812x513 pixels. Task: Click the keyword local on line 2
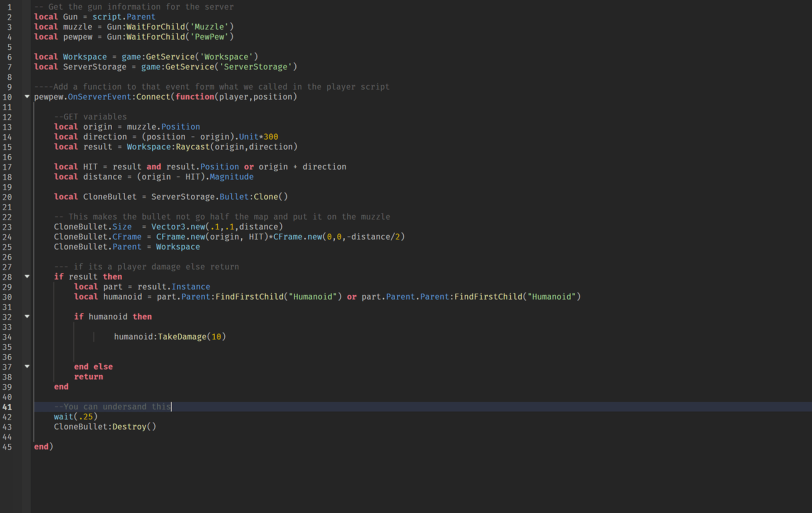tap(45, 16)
